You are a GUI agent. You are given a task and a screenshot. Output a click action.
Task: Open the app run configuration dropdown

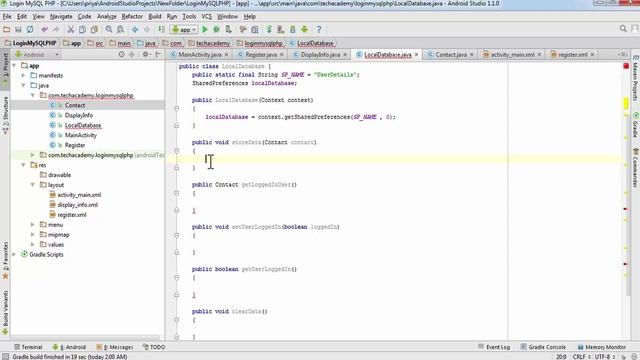point(184,29)
